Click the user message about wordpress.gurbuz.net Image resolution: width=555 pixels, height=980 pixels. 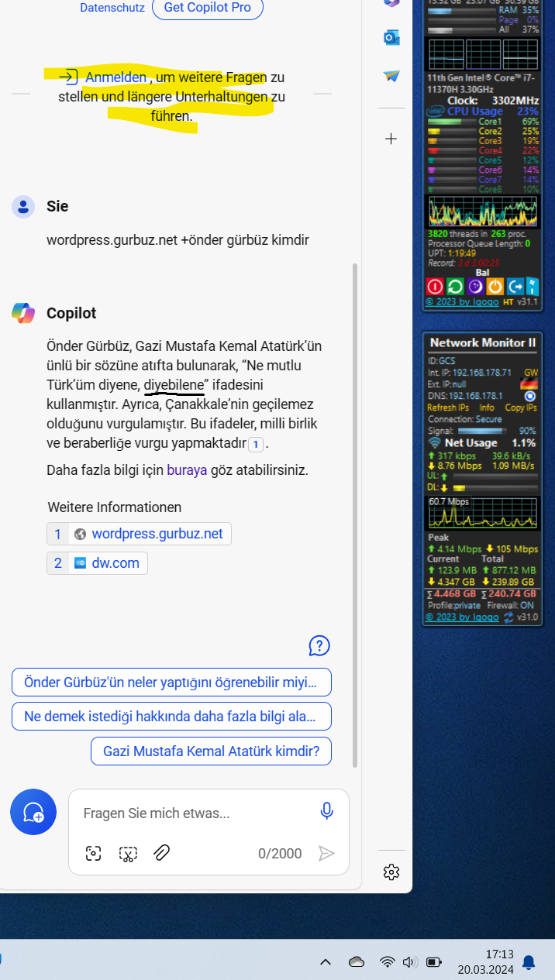coord(178,240)
